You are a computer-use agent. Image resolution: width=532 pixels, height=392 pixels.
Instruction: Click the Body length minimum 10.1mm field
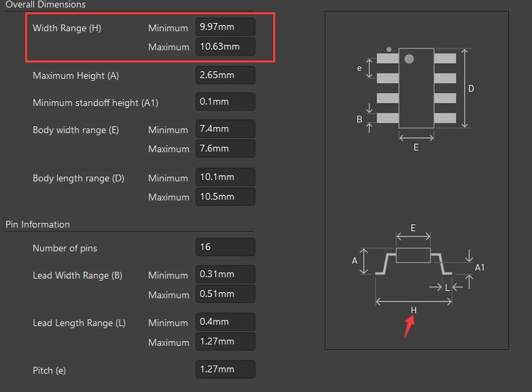226,177
